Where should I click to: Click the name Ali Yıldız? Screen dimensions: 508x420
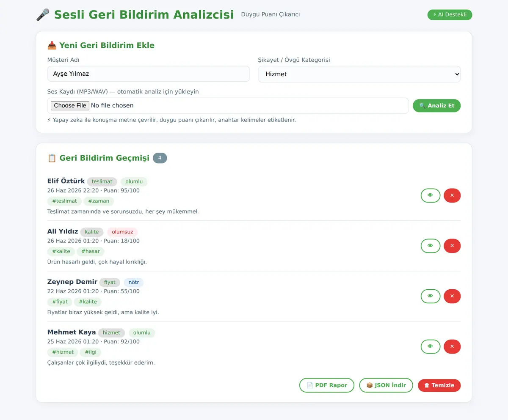(63, 231)
